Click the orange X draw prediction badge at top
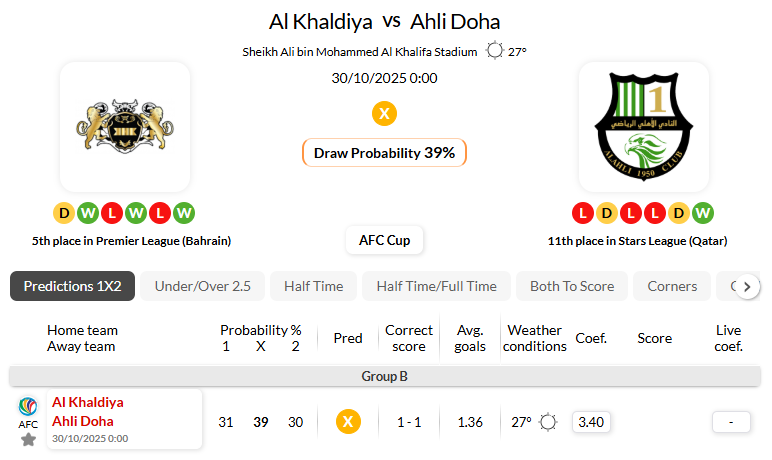Image resolution: width=772 pixels, height=460 pixels. (384, 113)
